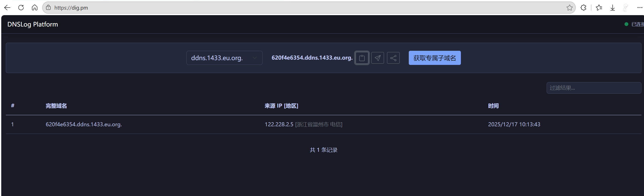
Task: Add this page to favorites star
Action: pos(569,8)
